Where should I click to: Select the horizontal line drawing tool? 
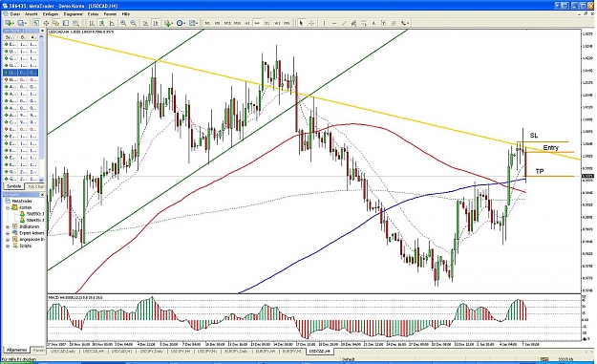coord(334,23)
